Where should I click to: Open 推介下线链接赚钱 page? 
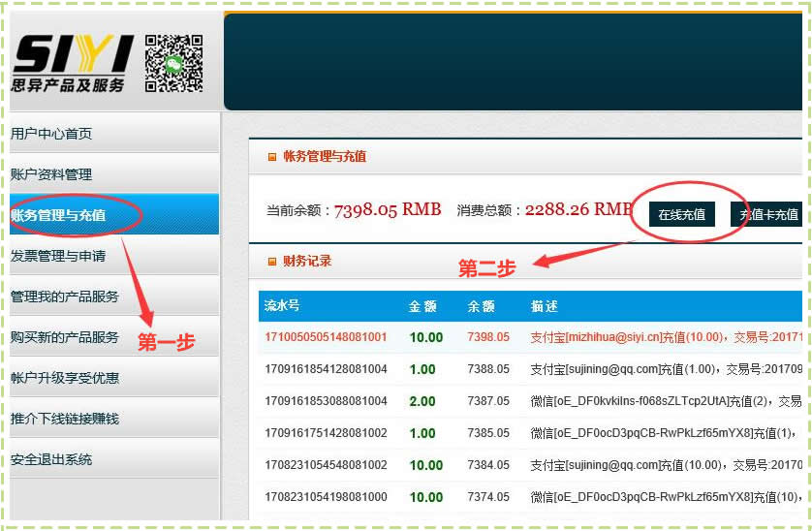[65, 419]
